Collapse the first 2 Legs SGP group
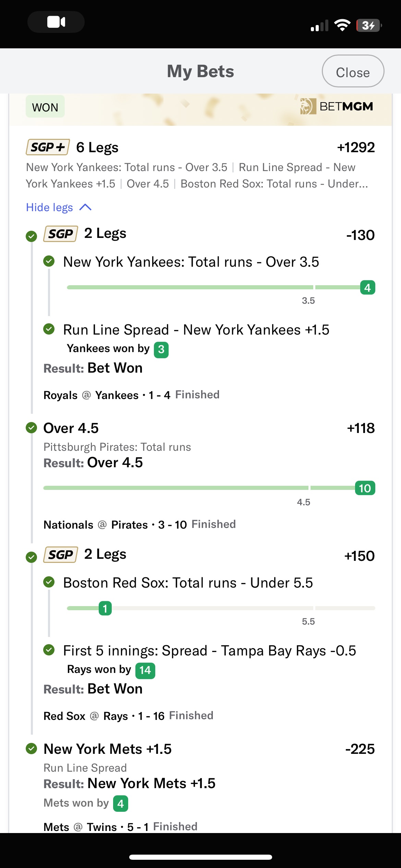The image size is (401, 868). coord(200,234)
